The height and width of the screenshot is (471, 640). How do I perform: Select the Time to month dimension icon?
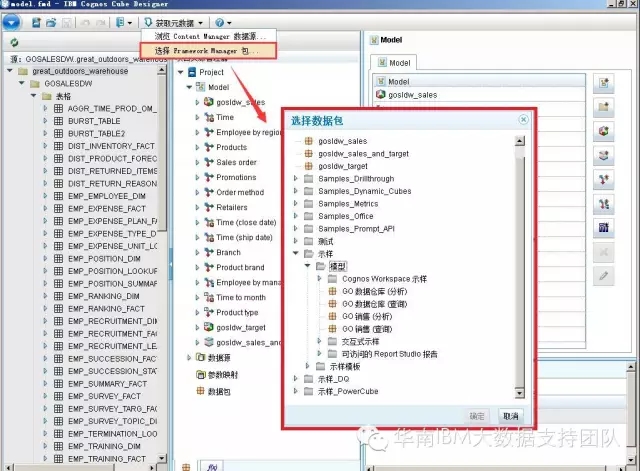209,298
